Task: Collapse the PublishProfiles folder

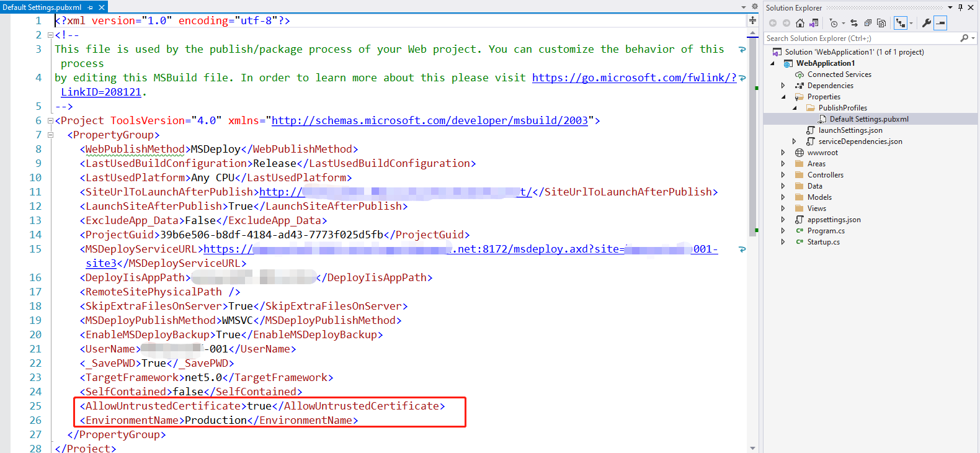Action: tap(795, 108)
